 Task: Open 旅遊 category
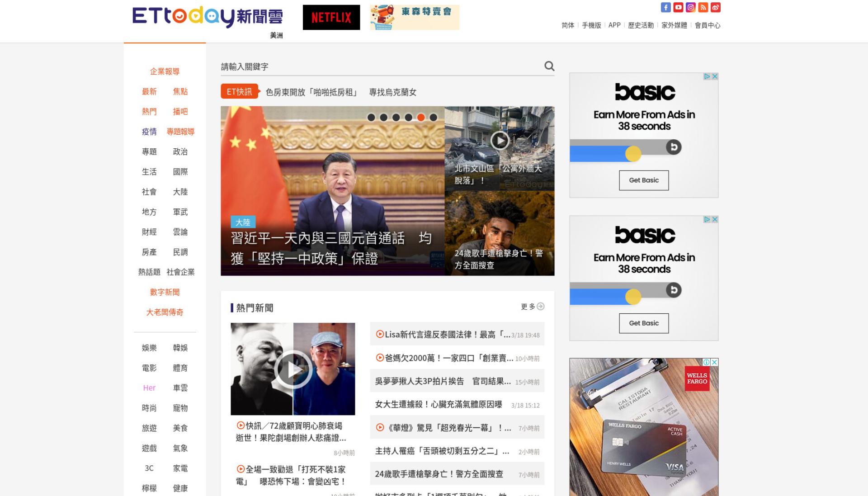[149, 428]
